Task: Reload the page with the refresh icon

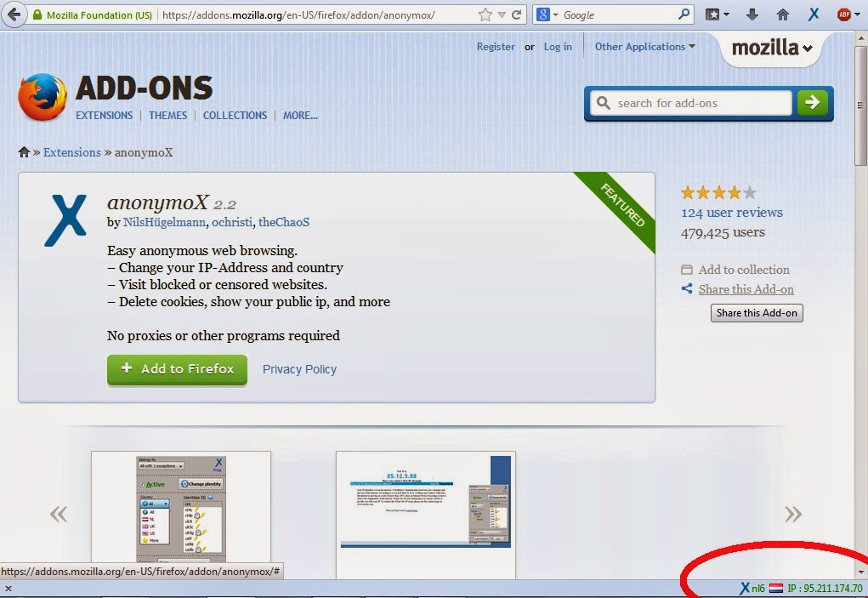Action: pyautogui.click(x=517, y=15)
